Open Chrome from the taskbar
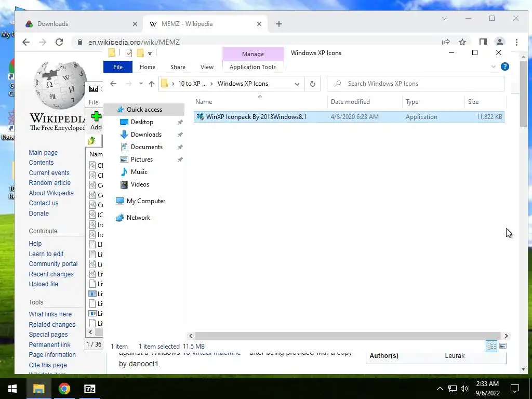 click(x=64, y=389)
